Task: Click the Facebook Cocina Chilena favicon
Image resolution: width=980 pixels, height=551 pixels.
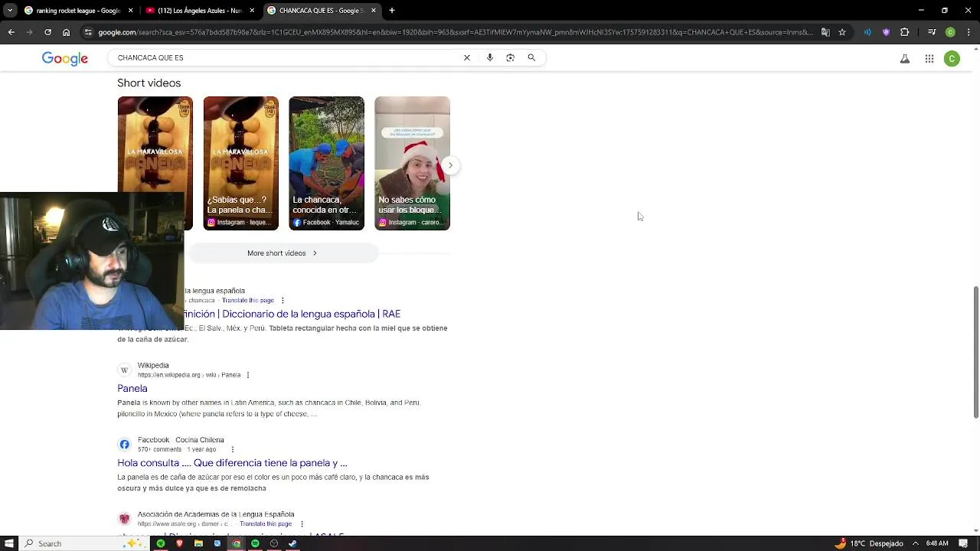Action: (x=124, y=445)
